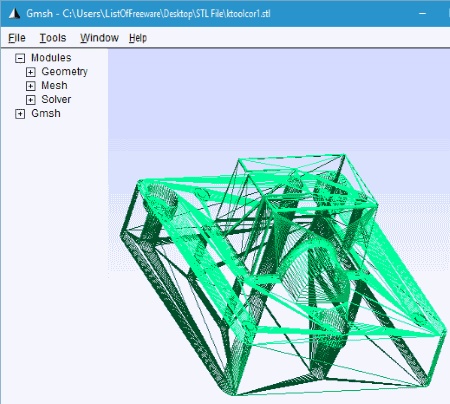
Task: Expand the Solver node with plus box
Action: [x=31, y=100]
